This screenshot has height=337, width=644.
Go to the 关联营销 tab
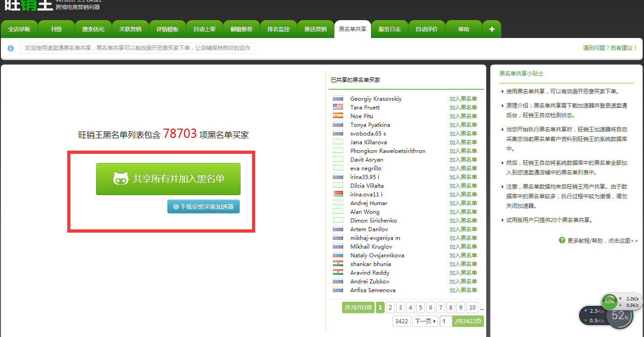[130, 29]
